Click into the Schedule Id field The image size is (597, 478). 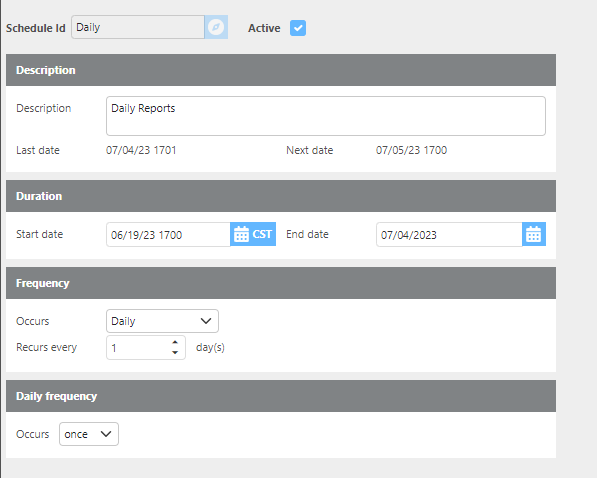[x=138, y=27]
